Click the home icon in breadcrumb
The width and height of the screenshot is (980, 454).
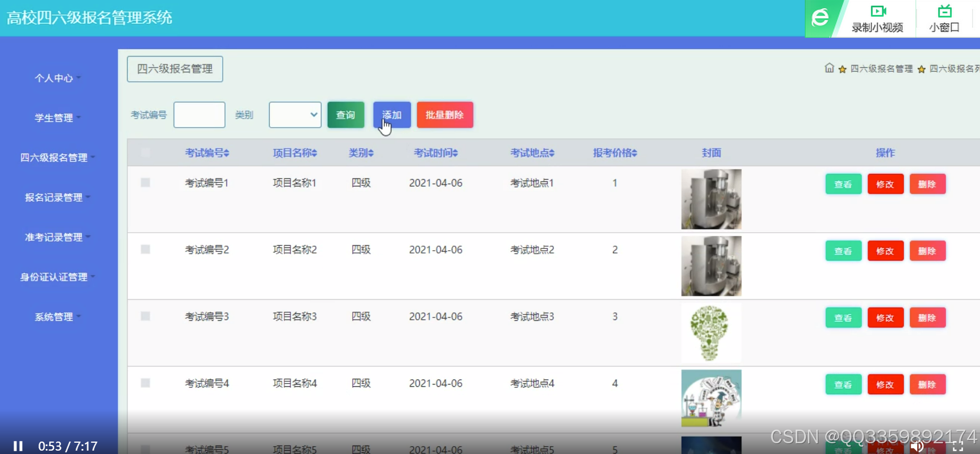pos(829,68)
